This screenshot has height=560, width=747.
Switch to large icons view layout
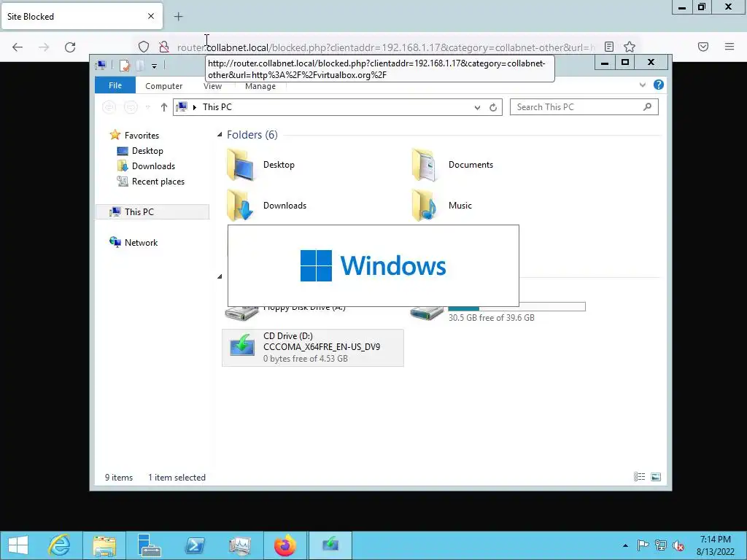pos(656,477)
